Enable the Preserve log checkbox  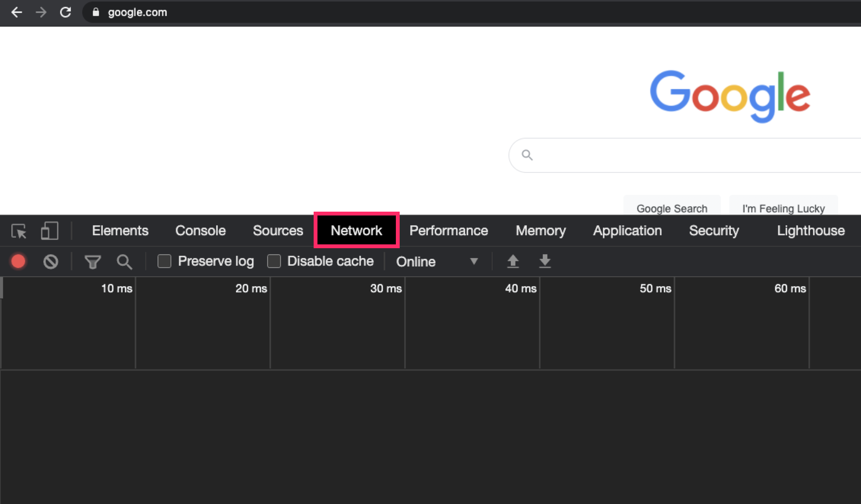pos(164,261)
